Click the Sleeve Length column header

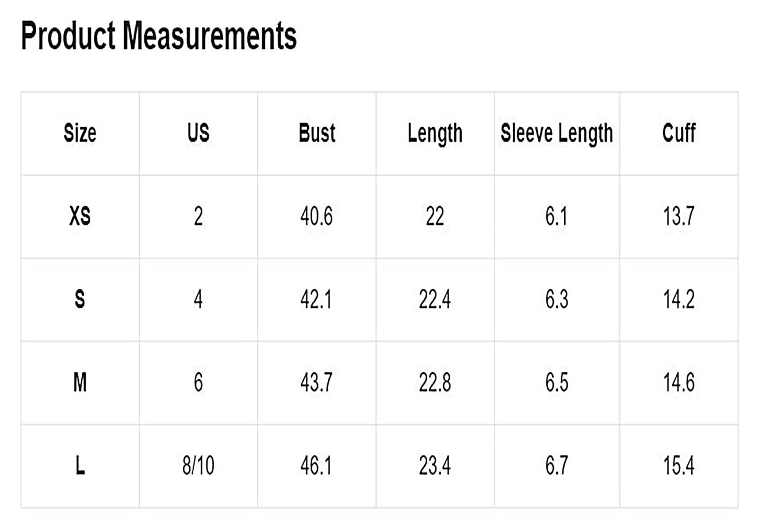pos(557,134)
